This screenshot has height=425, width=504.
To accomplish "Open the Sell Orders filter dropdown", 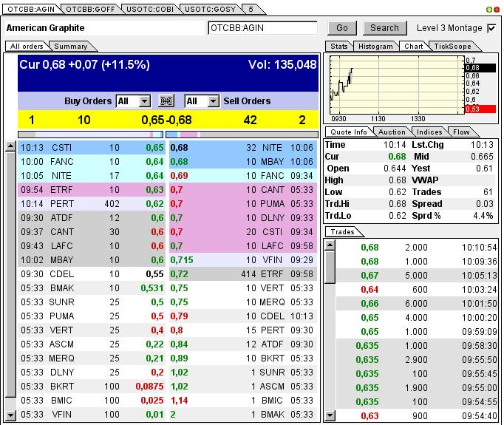I will 213,101.
